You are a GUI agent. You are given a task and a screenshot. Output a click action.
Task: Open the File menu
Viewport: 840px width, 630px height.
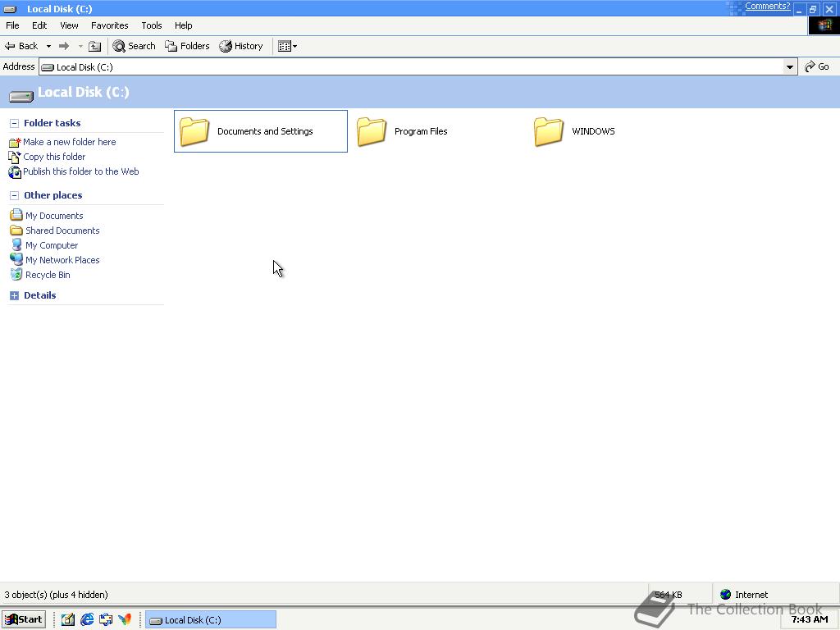pos(12,25)
